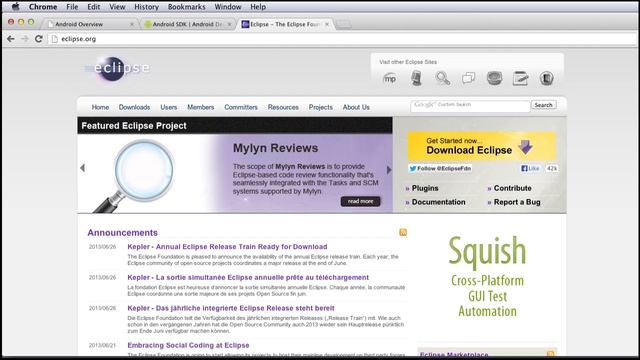Click the Facebook Like button

click(531, 168)
